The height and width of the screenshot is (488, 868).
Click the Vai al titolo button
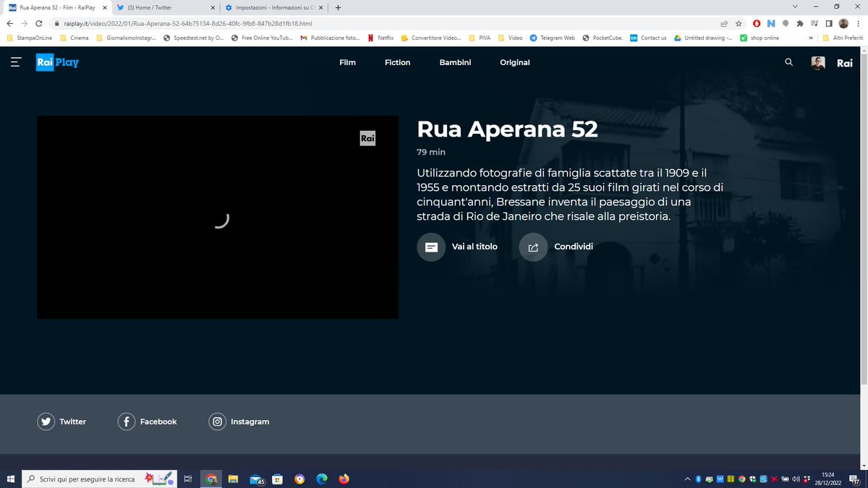[457, 247]
